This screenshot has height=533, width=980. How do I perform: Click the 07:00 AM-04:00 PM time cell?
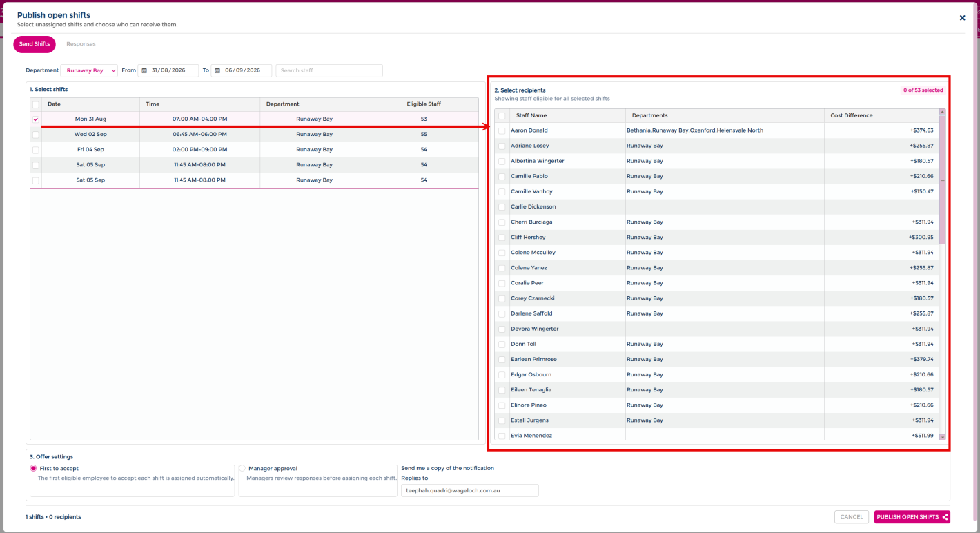[x=200, y=119]
